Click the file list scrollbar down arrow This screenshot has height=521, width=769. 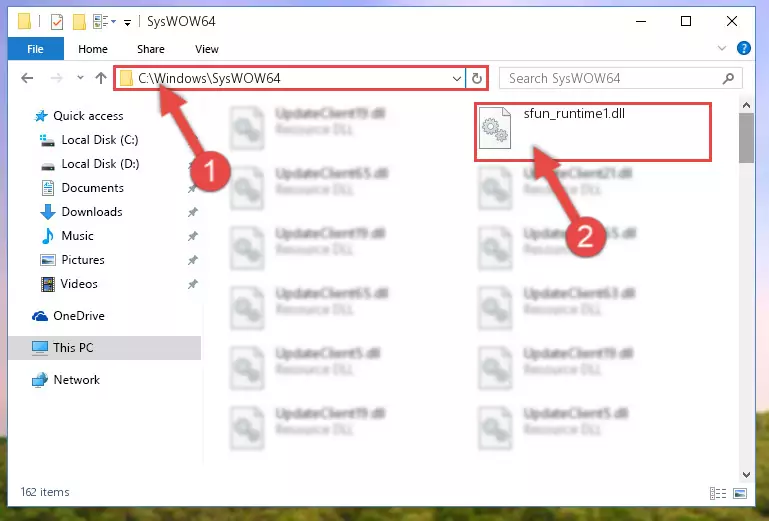point(746,474)
